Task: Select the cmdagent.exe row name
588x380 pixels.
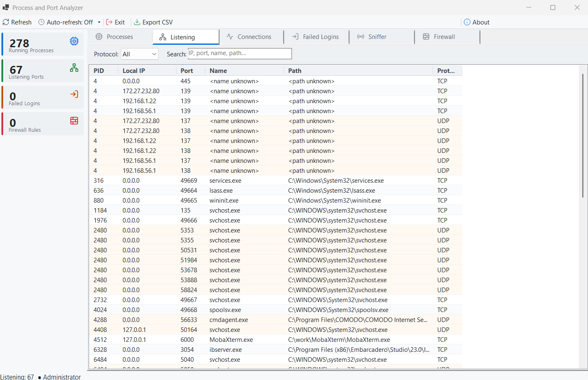Action: (x=229, y=320)
